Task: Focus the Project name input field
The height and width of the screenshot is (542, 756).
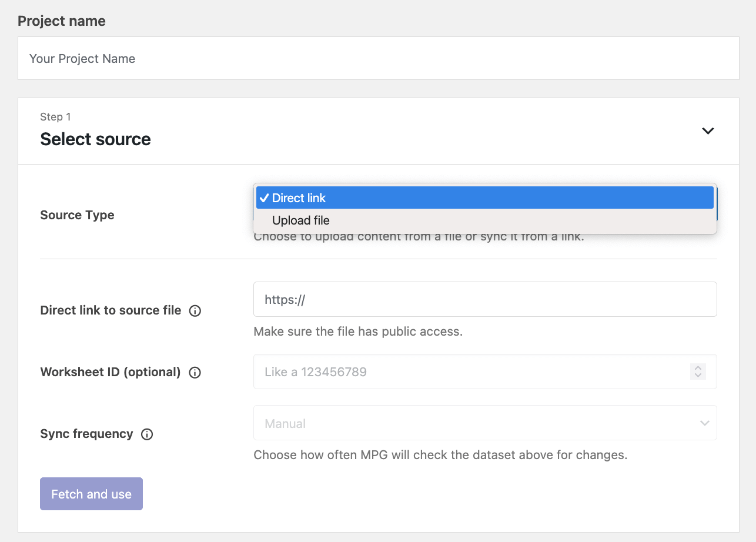Action: coord(378,59)
